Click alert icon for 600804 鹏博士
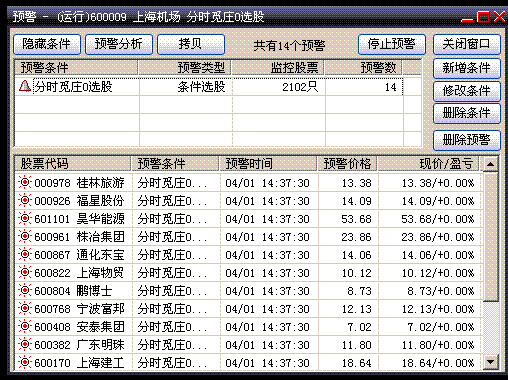This screenshot has height=380, width=508. pyautogui.click(x=25, y=291)
